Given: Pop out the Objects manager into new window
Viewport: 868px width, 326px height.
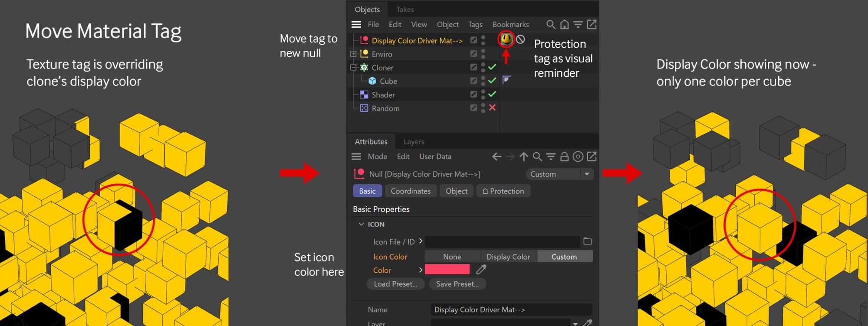Looking at the screenshot, I should (592, 24).
